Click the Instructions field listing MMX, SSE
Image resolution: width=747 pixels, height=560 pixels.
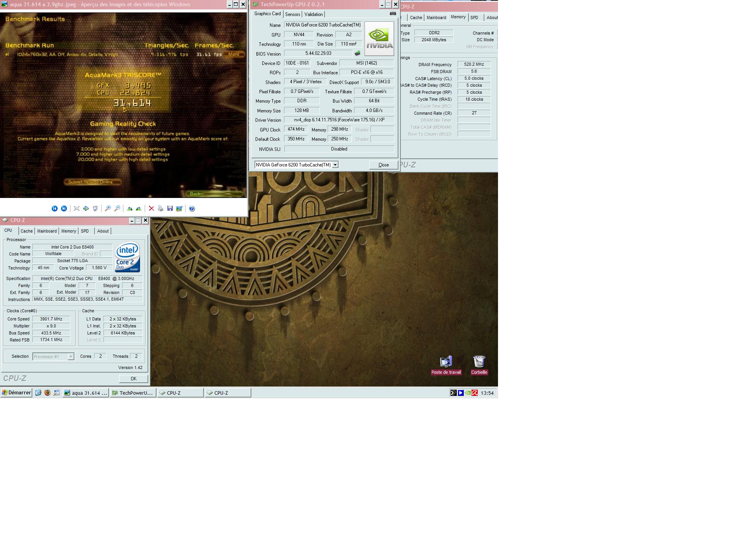(x=88, y=299)
